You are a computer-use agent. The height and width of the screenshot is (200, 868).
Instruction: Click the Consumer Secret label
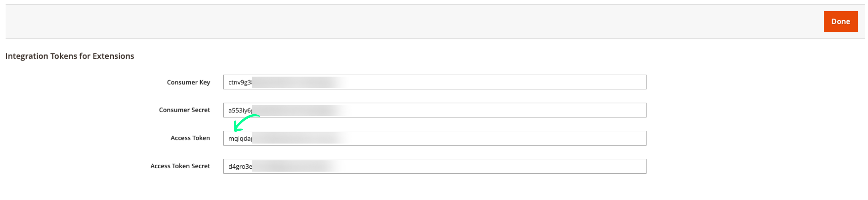click(184, 110)
